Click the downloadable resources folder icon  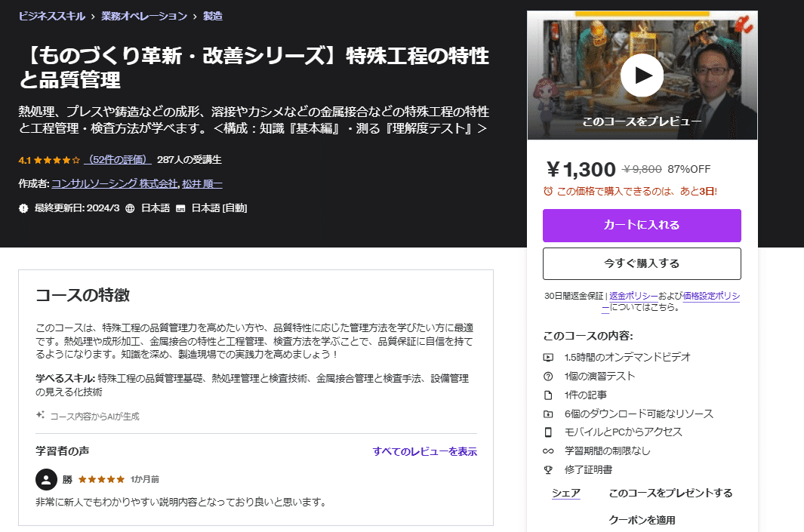pyautogui.click(x=547, y=414)
